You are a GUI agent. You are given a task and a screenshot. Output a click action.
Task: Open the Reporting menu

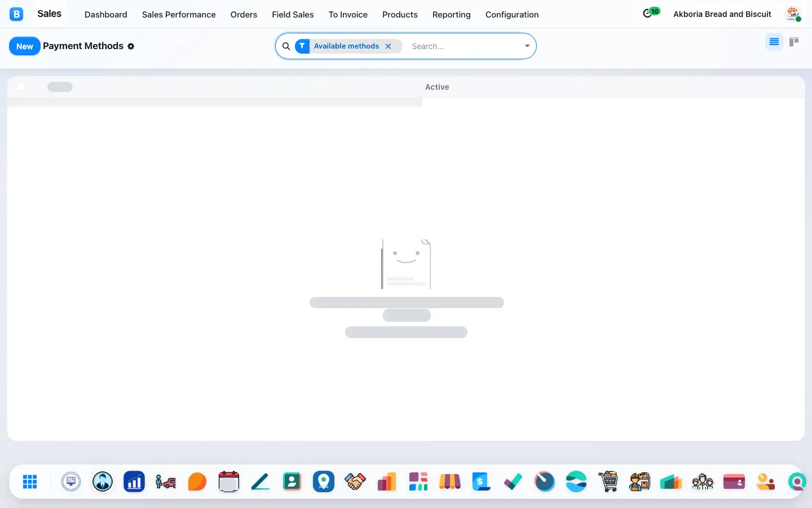tap(452, 15)
